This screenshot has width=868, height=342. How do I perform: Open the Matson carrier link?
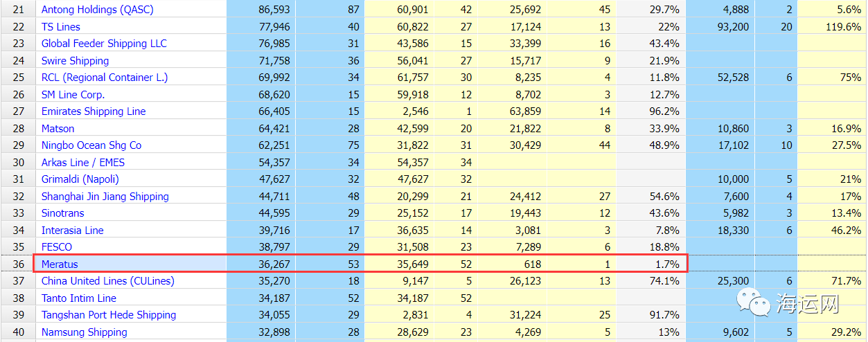click(58, 128)
